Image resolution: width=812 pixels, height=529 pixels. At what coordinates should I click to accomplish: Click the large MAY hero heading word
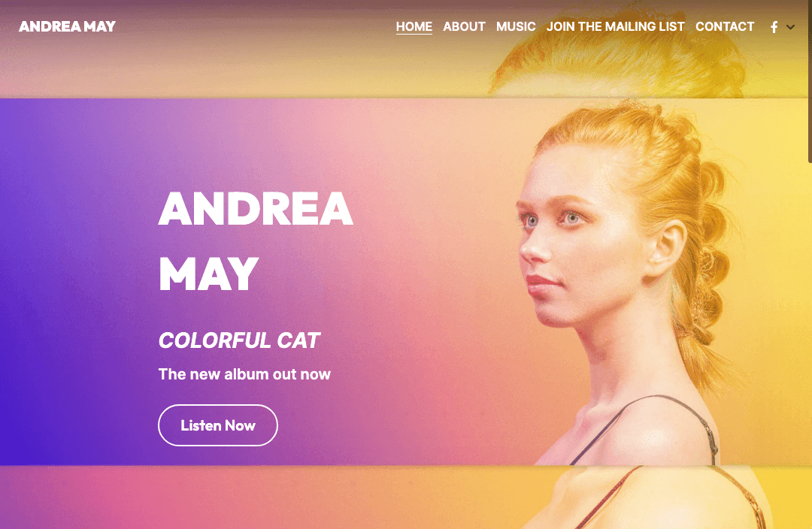tap(208, 274)
